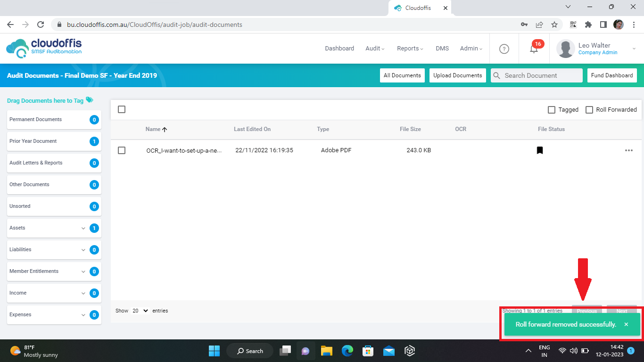Open the three-dot row options menu
Image resolution: width=644 pixels, height=362 pixels.
[628, 150]
